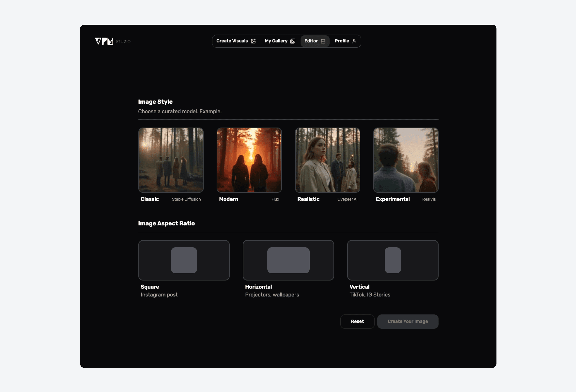Switch to My Gallery tab
This screenshot has width=576, height=392.
coord(276,41)
